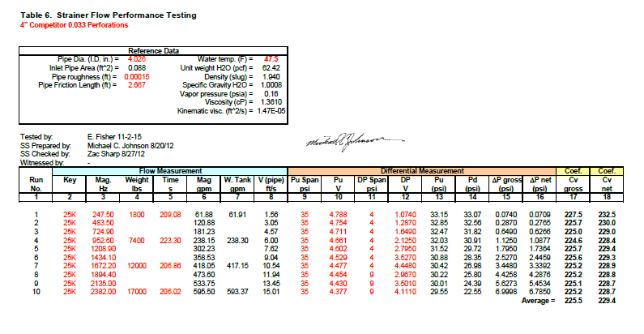This screenshot has width=644, height=334.
Task: Select Time value 223.30 in run 4
Action: (170, 240)
